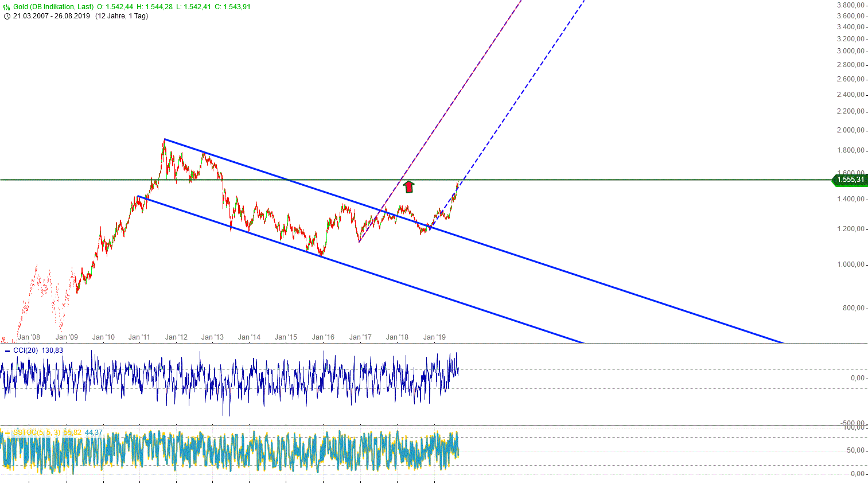Open the (12 Jahre, 1 Tag) timeframe setting
Screen dimensions: 868x483
coord(121,16)
